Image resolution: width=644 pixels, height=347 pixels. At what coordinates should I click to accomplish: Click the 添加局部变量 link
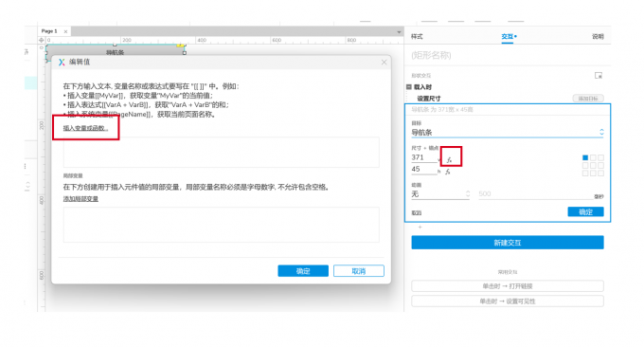pos(80,199)
